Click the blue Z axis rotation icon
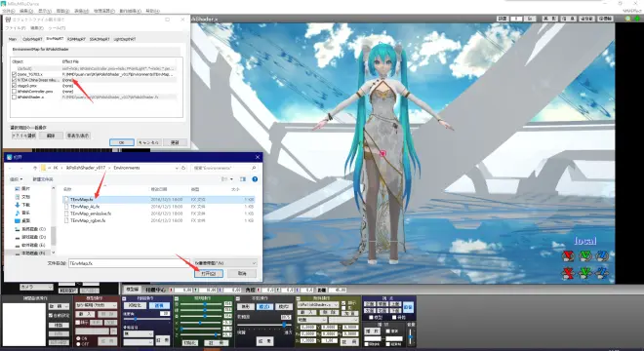The height and width of the screenshot is (351, 644). pyautogui.click(x=602, y=256)
